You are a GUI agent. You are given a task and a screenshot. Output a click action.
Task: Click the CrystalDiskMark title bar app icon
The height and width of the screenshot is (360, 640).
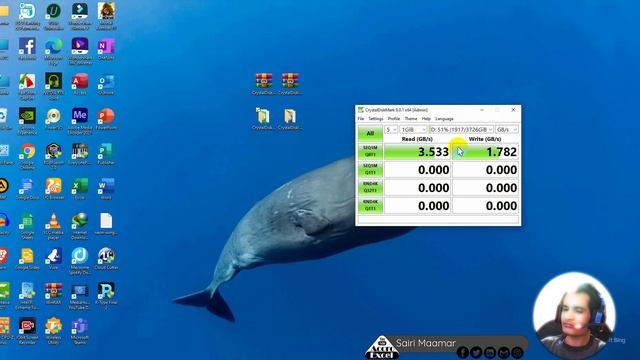(360, 110)
